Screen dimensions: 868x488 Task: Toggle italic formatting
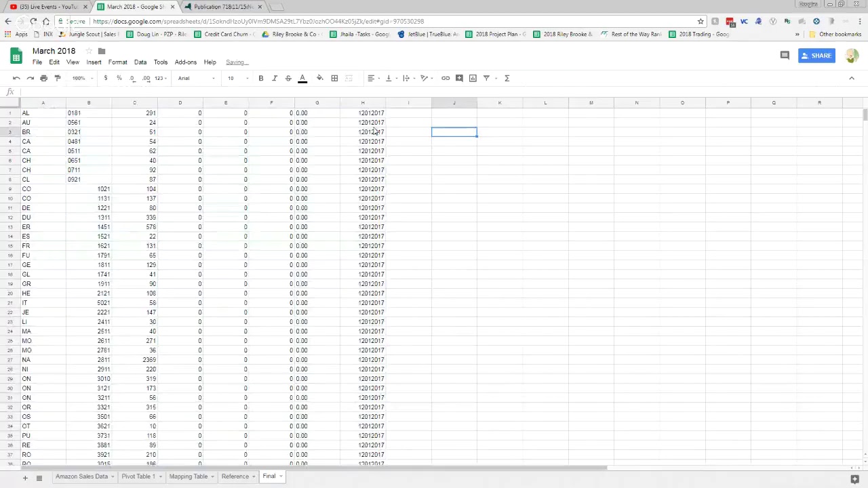point(275,78)
